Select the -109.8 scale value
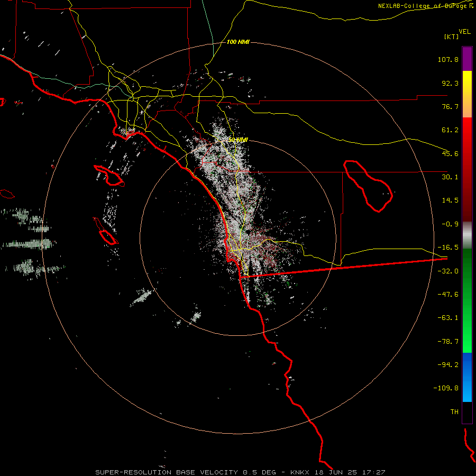 click(446, 388)
